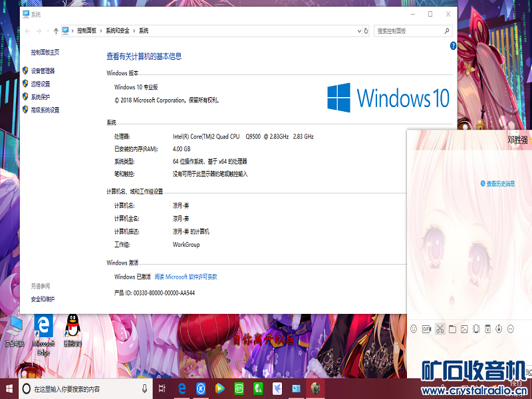This screenshot has height=399, width=532.
Task: Open the blue K music app on taskbar
Action: 201,389
